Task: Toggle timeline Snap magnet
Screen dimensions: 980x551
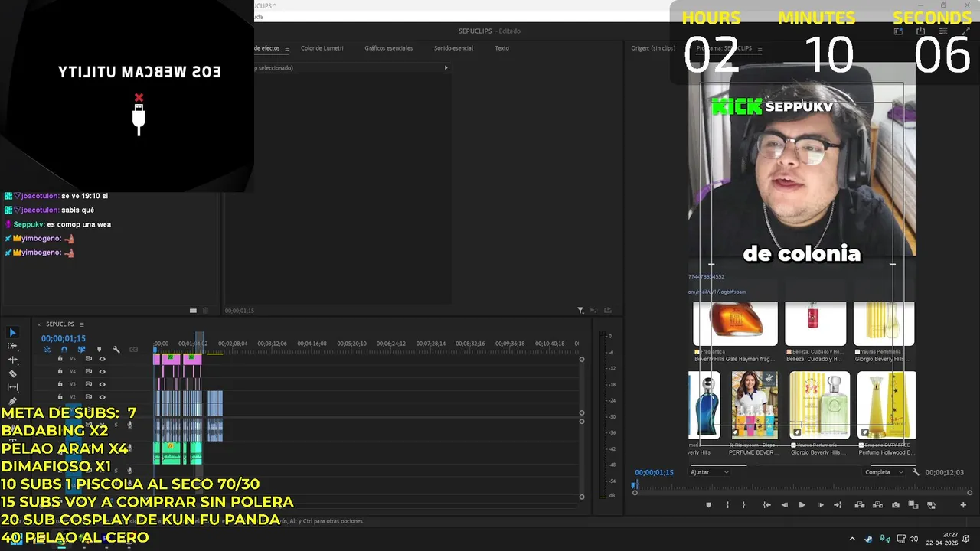Action: pos(64,350)
